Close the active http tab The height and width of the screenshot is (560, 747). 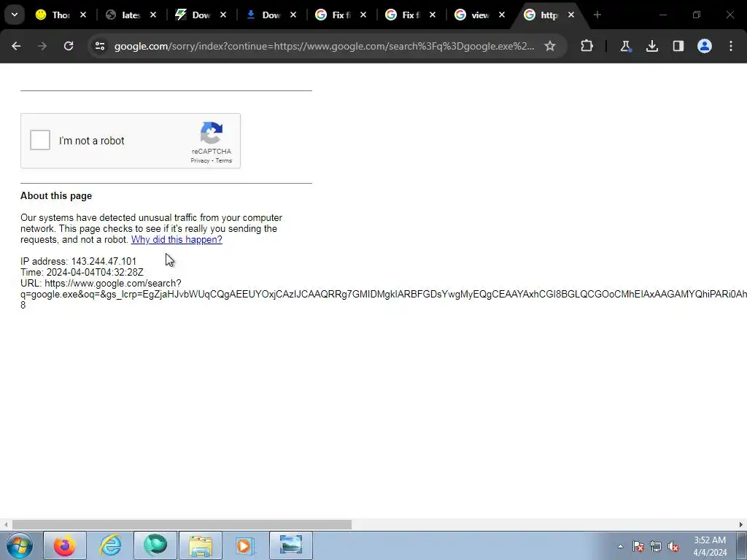pos(571,15)
